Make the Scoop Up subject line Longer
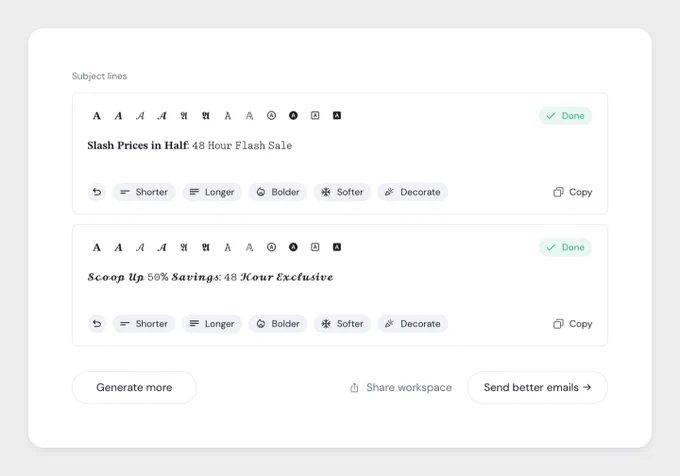Viewport: 680px width, 476px height. point(212,324)
